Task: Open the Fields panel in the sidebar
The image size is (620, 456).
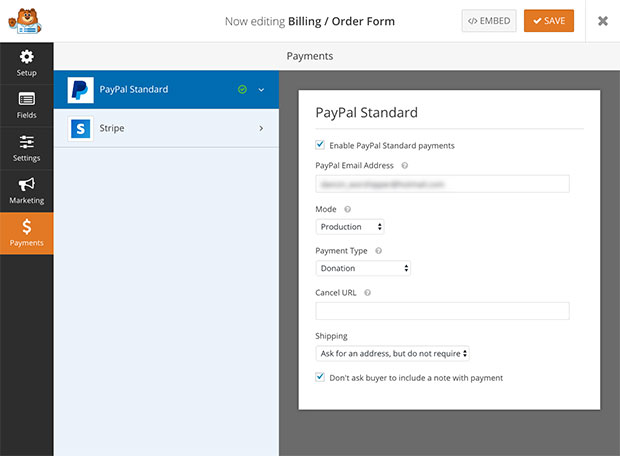Action: coord(26,106)
